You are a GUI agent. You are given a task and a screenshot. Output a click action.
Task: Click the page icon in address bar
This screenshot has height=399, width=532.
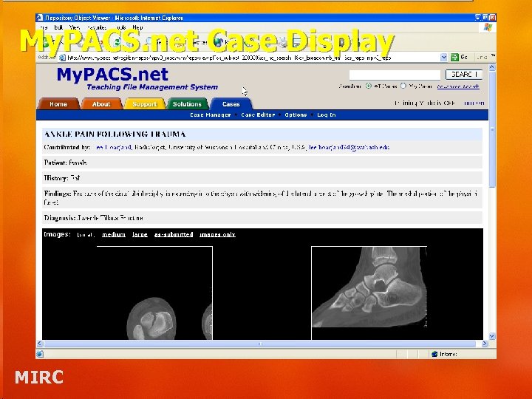[x=62, y=58]
